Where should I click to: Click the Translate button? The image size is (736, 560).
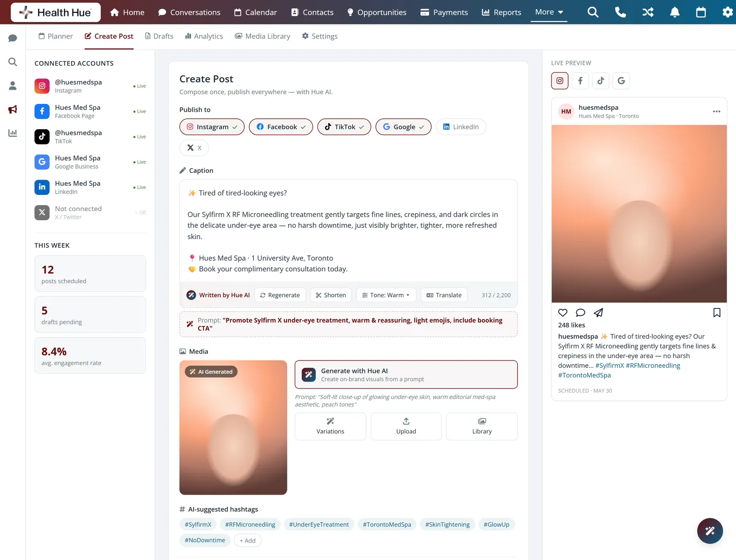(x=444, y=295)
